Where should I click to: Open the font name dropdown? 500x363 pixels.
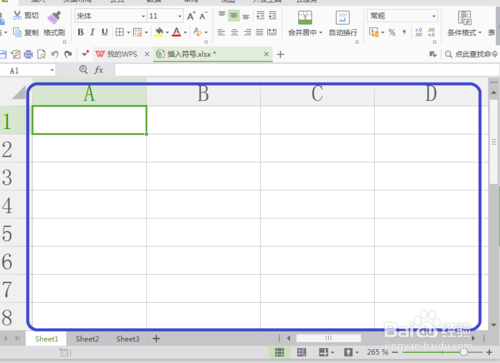(143, 16)
